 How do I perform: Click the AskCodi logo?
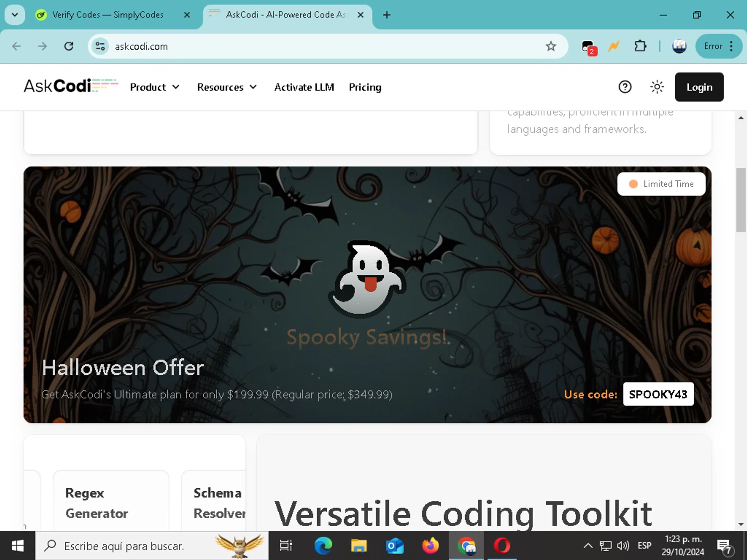click(x=71, y=86)
